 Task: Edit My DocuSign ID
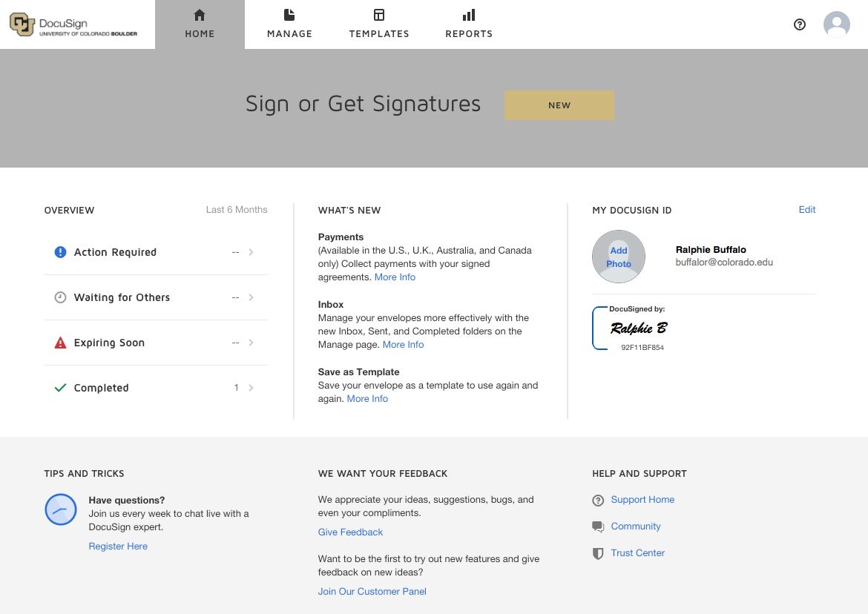pyautogui.click(x=806, y=210)
